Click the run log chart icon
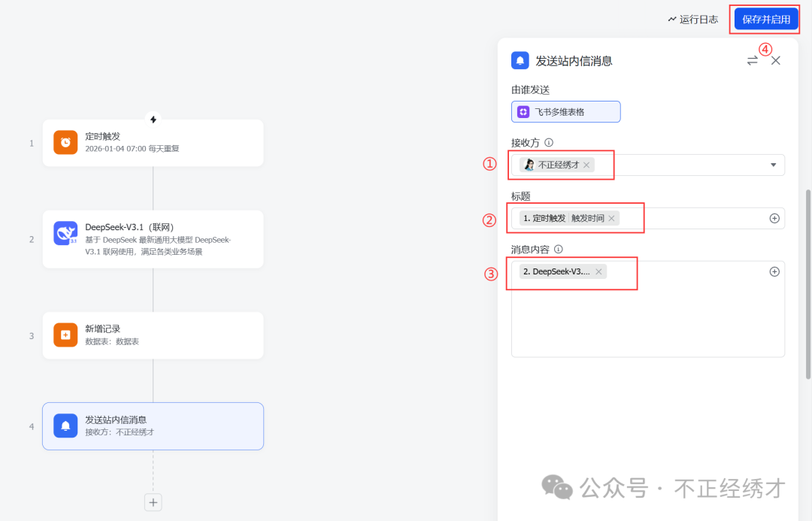The height and width of the screenshot is (521, 812). [671, 20]
